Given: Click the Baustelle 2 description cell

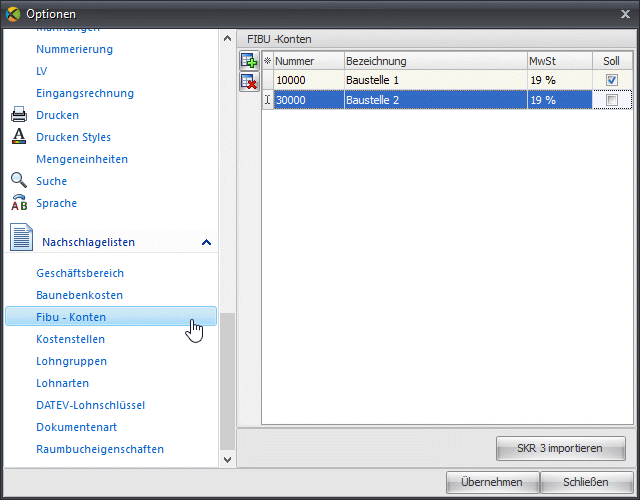Looking at the screenshot, I should [436, 100].
